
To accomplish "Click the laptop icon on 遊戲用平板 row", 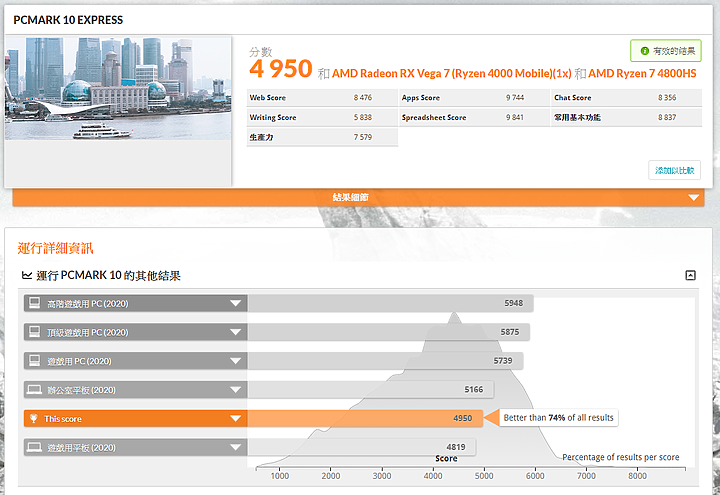I will (34, 447).
